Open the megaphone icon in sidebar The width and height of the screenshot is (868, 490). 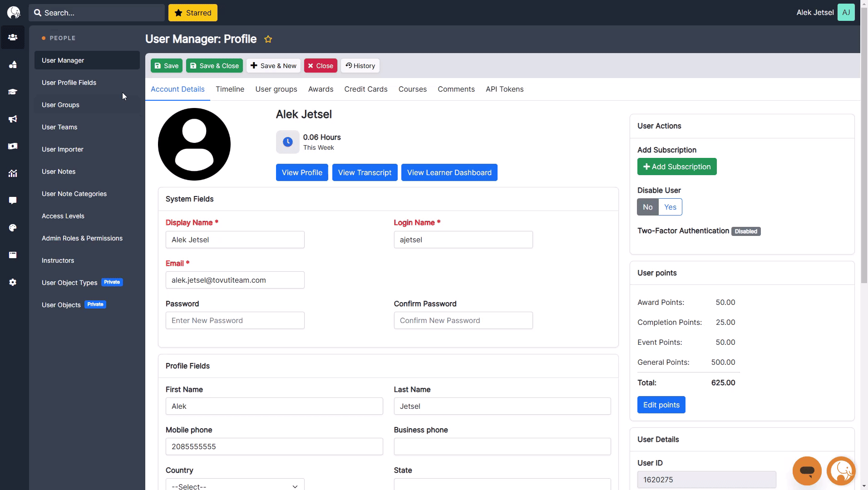click(13, 119)
